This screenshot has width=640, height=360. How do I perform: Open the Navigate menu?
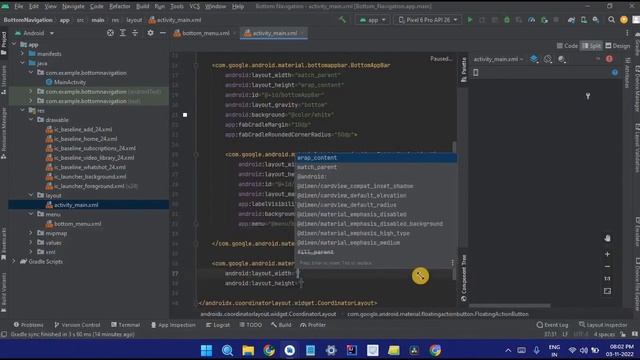73,6
